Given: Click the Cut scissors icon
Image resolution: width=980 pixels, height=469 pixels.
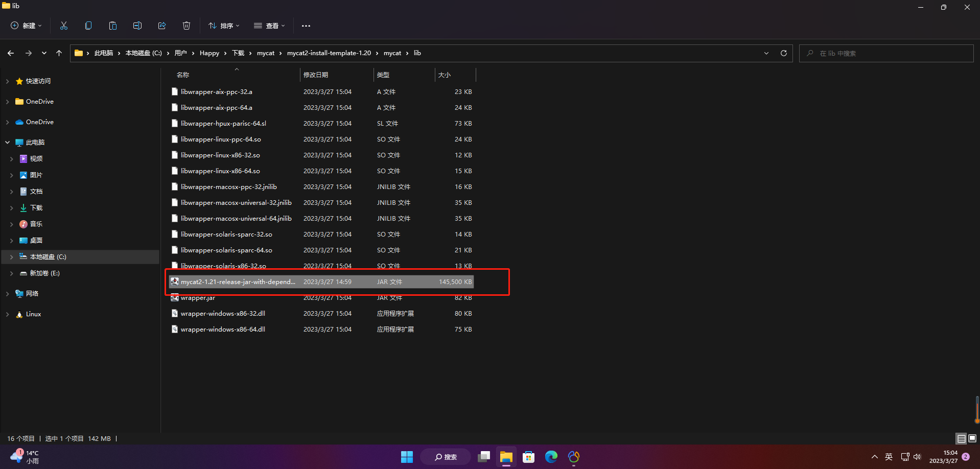Looking at the screenshot, I should (64, 26).
